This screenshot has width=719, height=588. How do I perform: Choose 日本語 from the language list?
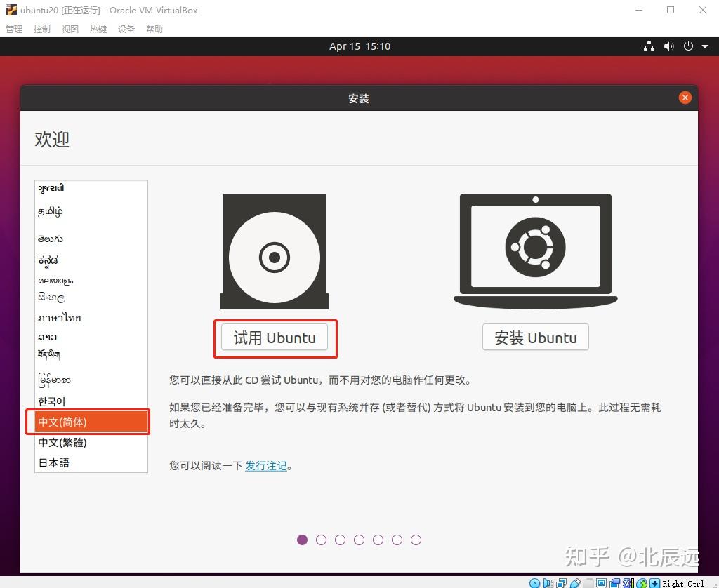click(x=91, y=462)
